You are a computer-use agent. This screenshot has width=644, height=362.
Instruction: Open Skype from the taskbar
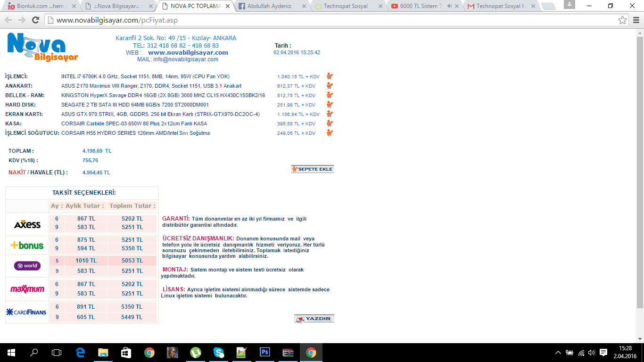[218, 352]
